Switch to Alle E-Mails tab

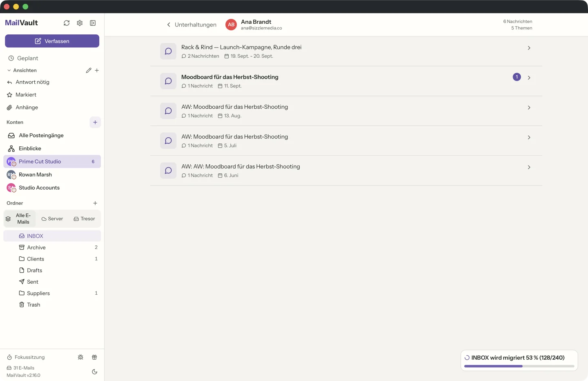click(x=20, y=219)
